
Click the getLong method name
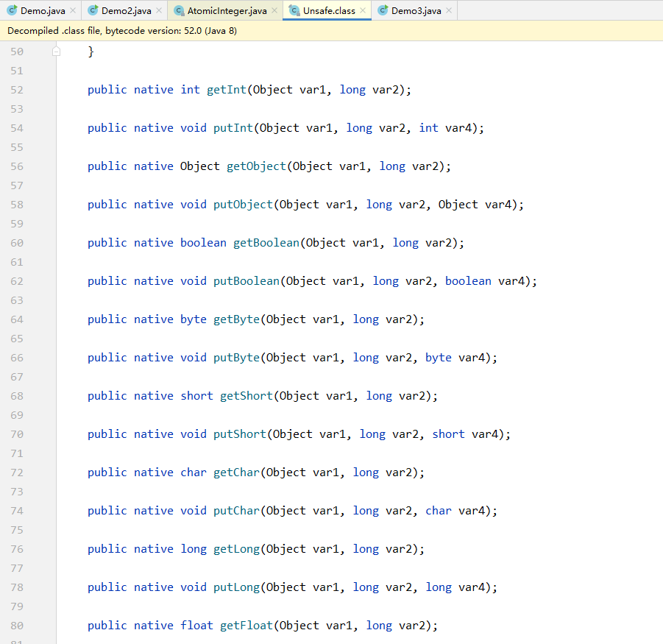click(x=236, y=549)
